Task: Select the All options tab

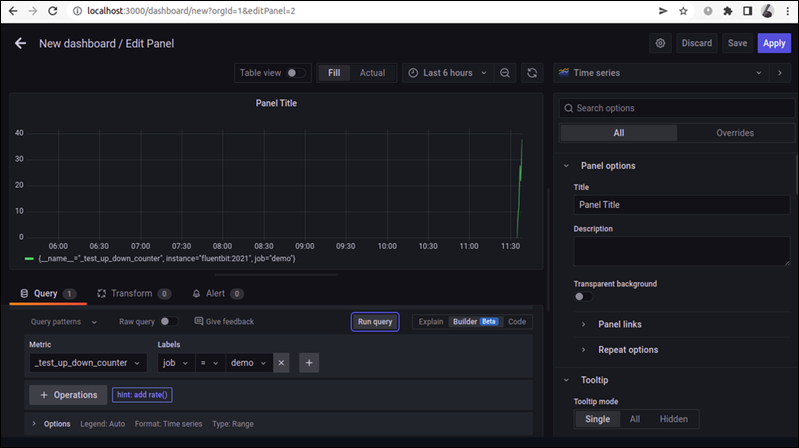Action: (619, 133)
